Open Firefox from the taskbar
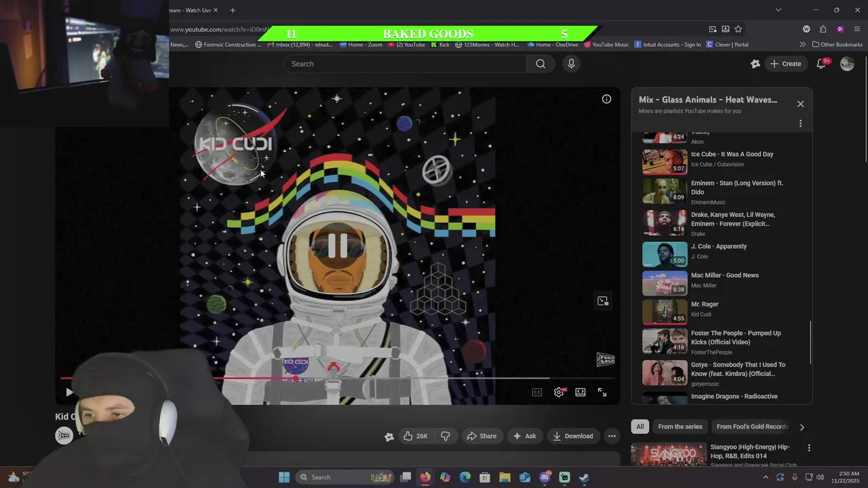The height and width of the screenshot is (488, 868). tap(425, 477)
